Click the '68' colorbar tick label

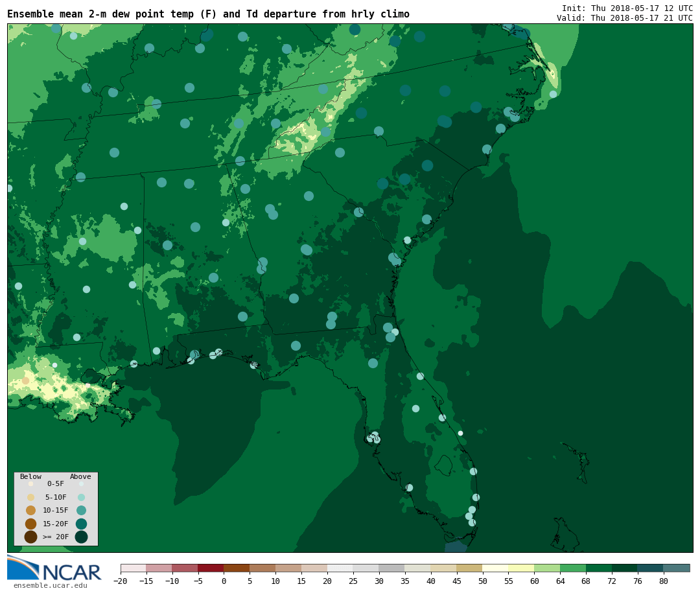point(586,581)
